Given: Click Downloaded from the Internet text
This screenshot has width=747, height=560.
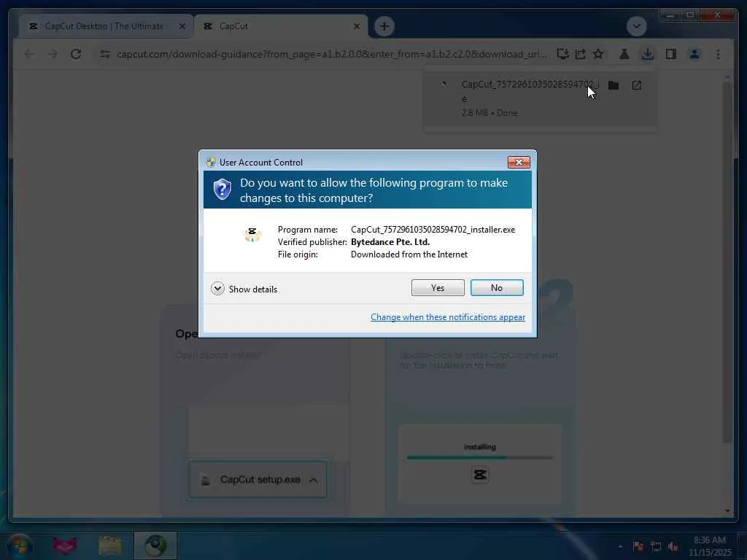Looking at the screenshot, I should (409, 254).
